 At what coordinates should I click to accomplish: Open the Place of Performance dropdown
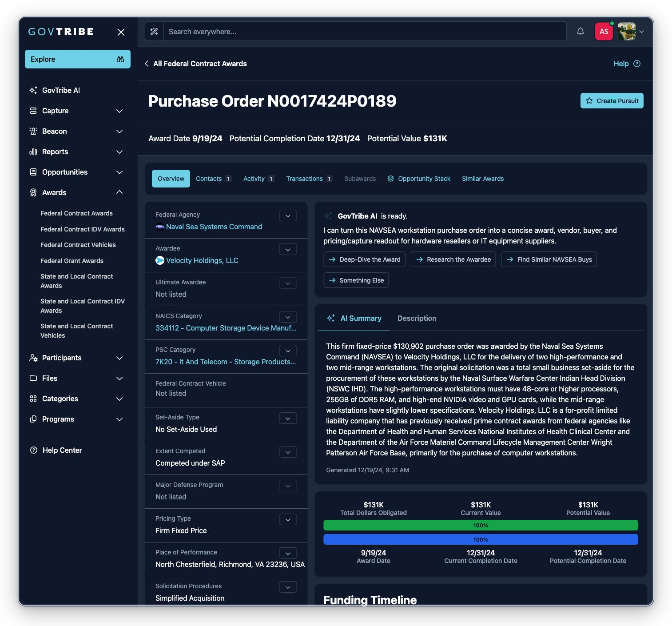tap(288, 553)
